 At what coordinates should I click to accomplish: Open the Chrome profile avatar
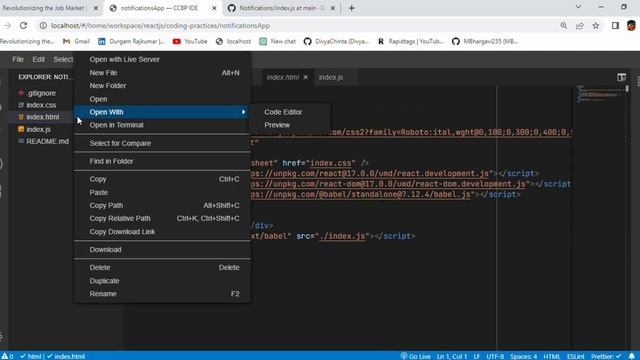(x=631, y=26)
